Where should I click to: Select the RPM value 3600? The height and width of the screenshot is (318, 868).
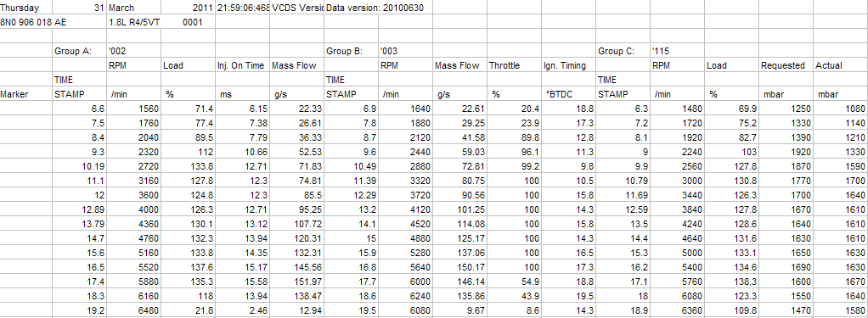pyautogui.click(x=134, y=195)
